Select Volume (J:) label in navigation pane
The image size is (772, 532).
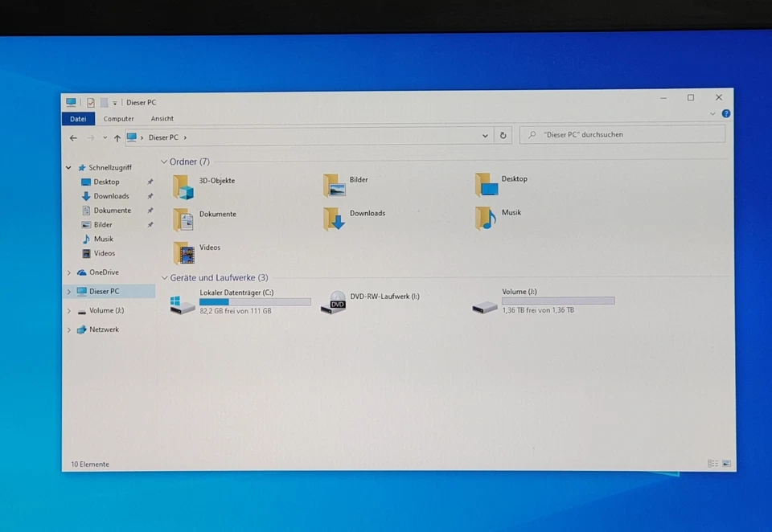pyautogui.click(x=106, y=310)
